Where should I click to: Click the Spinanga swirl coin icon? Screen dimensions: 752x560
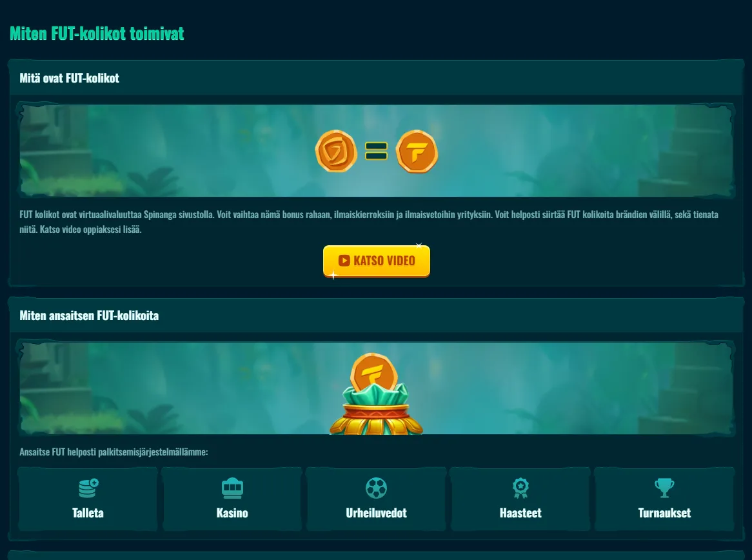click(336, 151)
